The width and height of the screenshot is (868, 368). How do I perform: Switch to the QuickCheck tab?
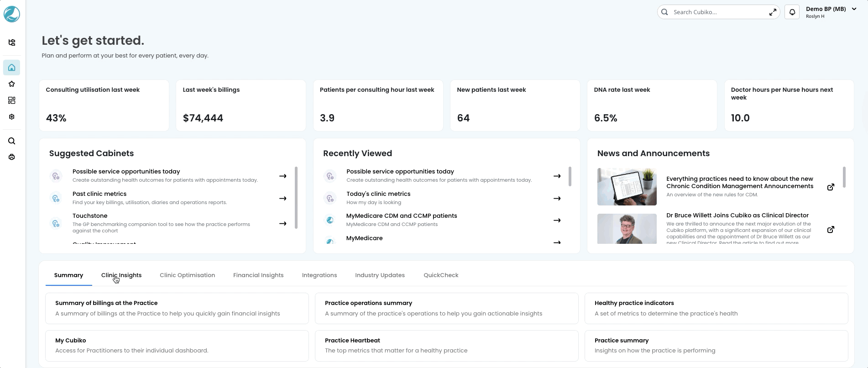[441, 275]
